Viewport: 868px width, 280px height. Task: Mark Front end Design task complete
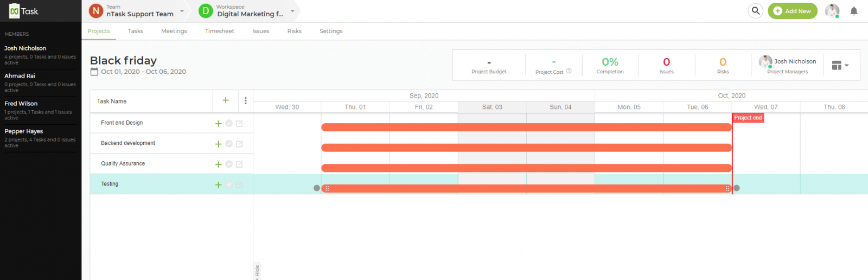pos(229,123)
